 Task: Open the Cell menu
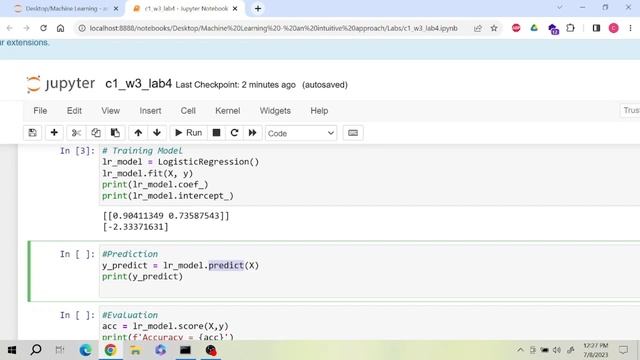(x=188, y=111)
